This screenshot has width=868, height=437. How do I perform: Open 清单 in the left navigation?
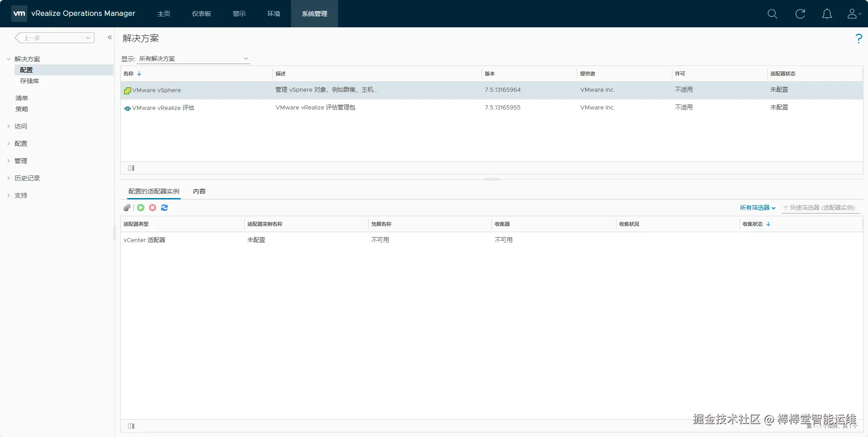pos(22,98)
